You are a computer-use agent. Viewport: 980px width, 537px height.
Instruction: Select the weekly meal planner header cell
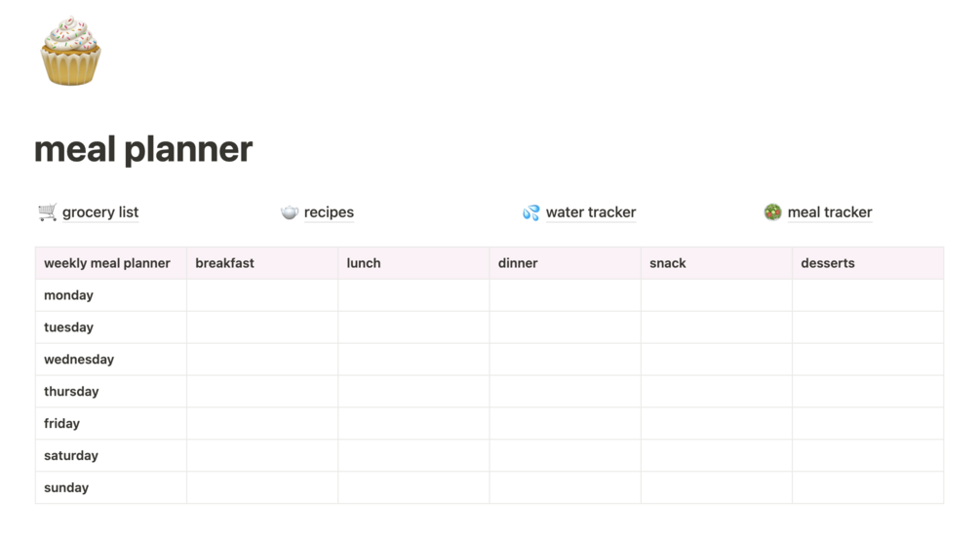(110, 263)
